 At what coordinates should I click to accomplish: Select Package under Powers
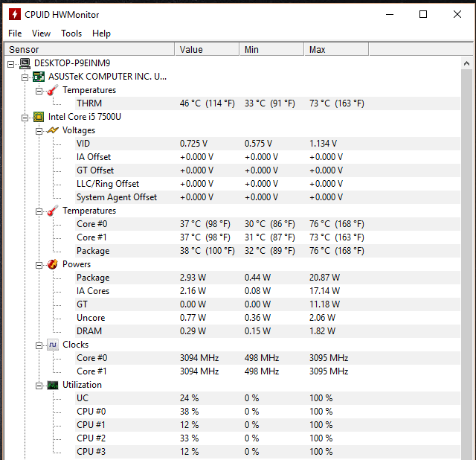coord(268,278)
